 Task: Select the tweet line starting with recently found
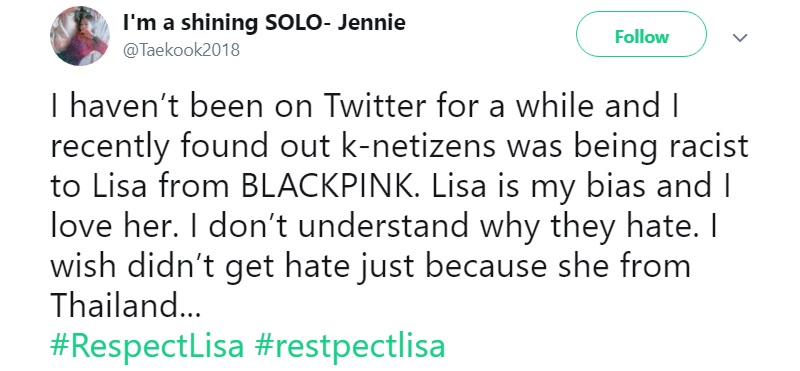pyautogui.click(x=399, y=148)
